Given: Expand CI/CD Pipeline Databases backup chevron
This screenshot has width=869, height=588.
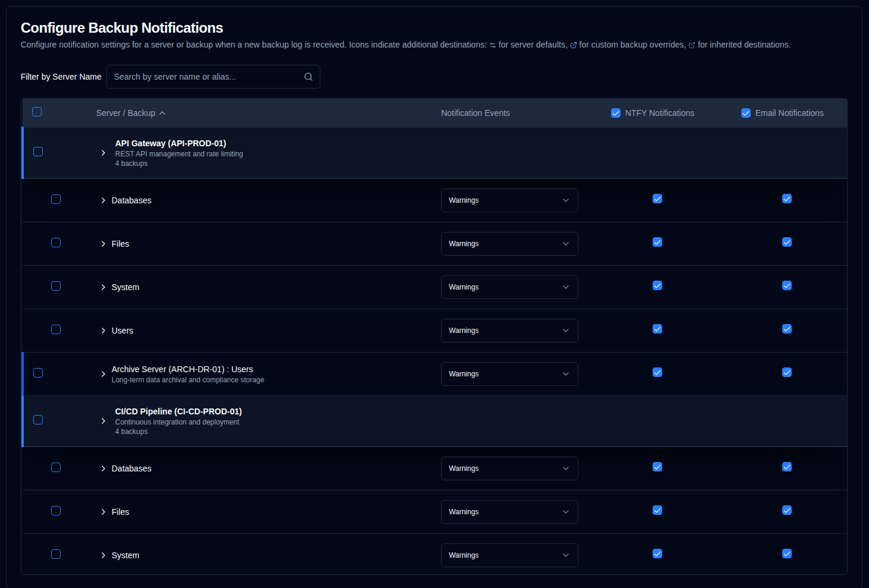Looking at the screenshot, I should (x=103, y=468).
